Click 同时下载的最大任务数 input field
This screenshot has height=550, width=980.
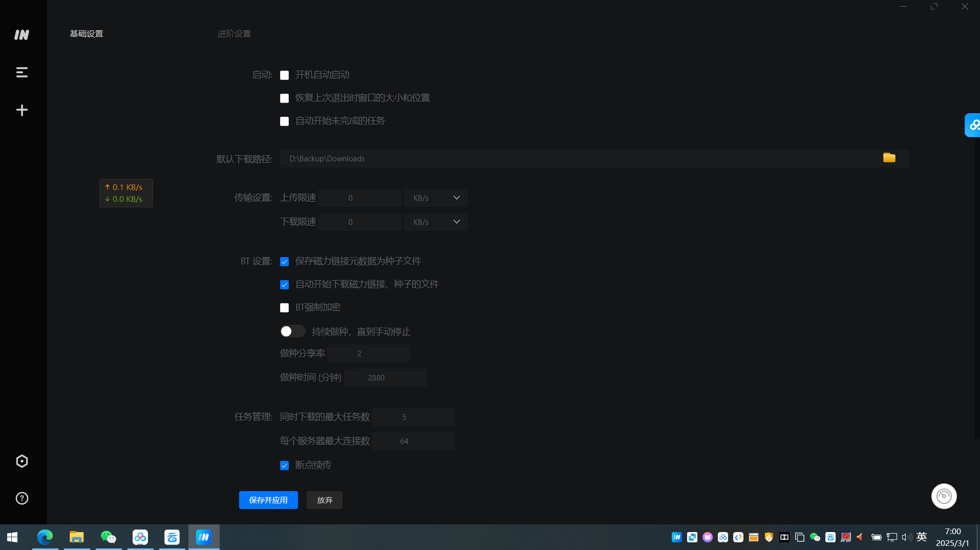coord(413,417)
